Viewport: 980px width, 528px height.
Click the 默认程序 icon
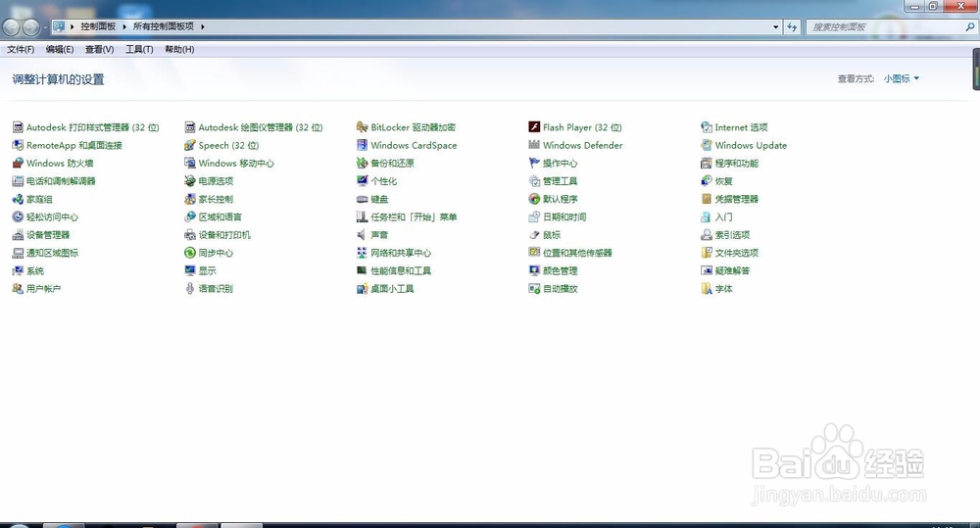[534, 199]
